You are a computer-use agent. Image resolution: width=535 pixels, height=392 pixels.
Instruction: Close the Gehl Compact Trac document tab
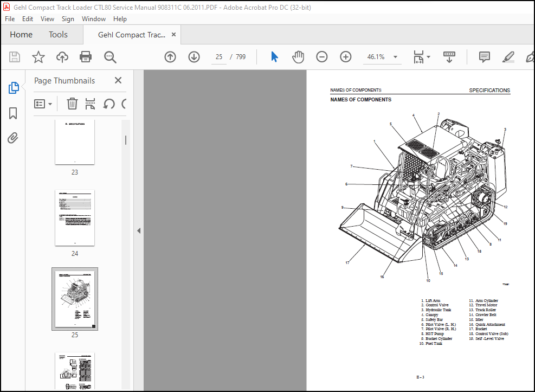pyautogui.click(x=173, y=35)
